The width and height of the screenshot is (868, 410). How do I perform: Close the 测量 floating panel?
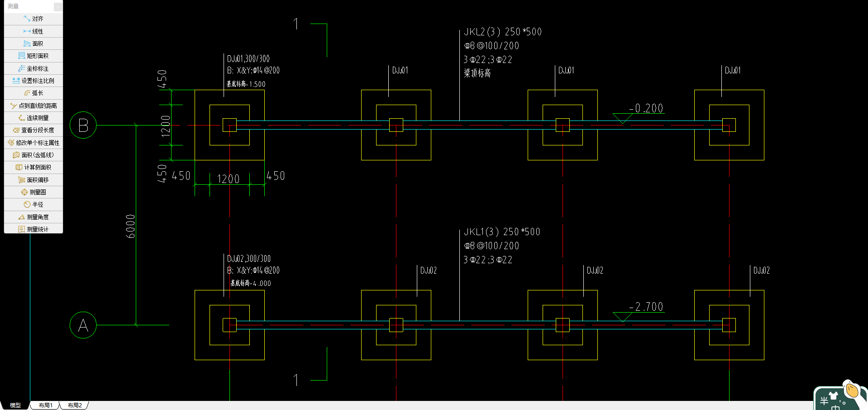point(58,6)
